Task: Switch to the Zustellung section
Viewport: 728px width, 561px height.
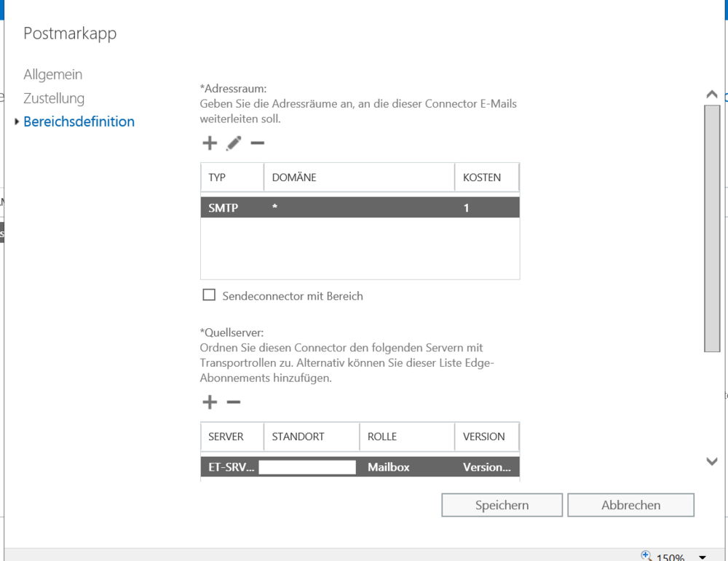Action: pyautogui.click(x=54, y=98)
